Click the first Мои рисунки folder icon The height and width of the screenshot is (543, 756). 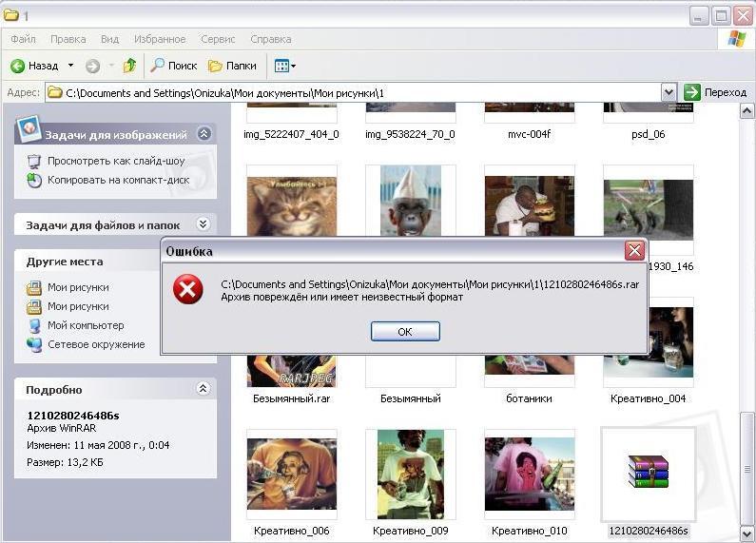pos(33,288)
